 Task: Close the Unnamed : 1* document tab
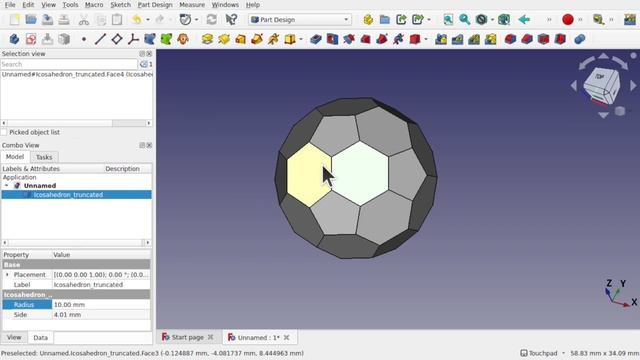pos(287,337)
